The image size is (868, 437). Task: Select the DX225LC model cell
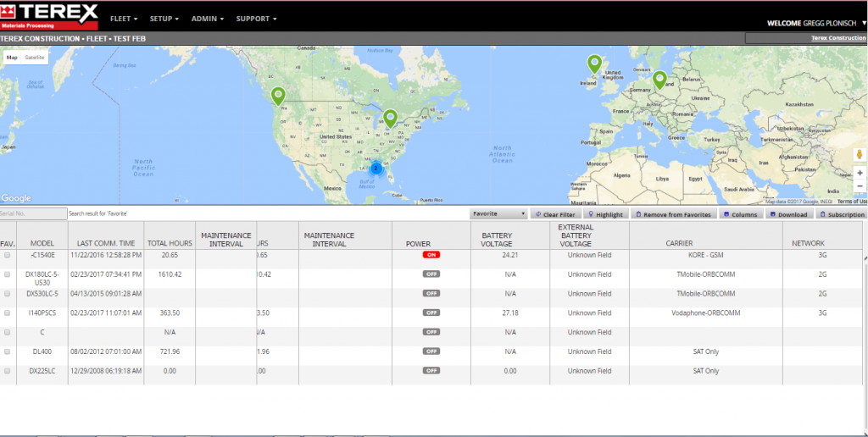click(42, 371)
